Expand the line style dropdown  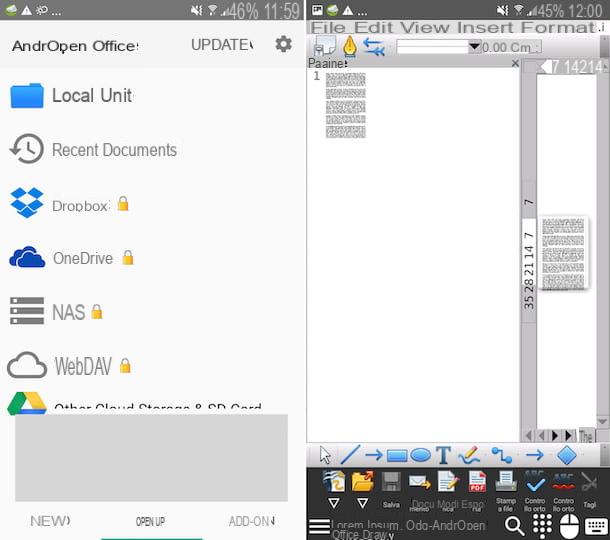point(474,47)
